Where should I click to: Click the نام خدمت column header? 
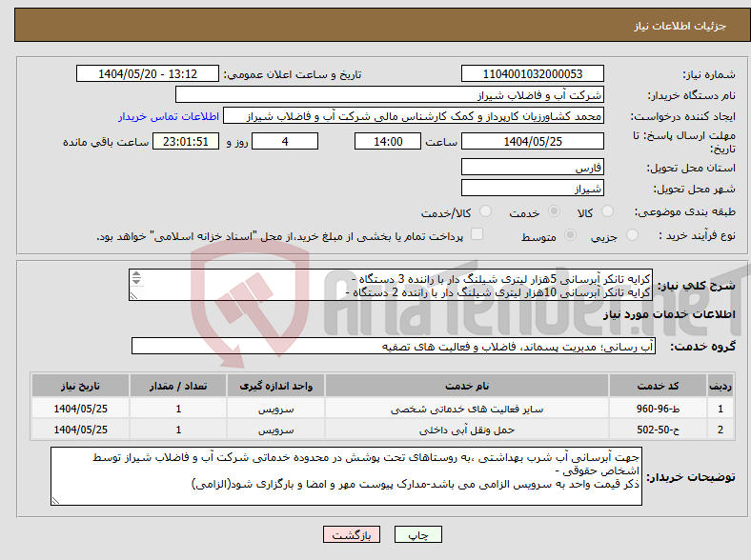(x=466, y=386)
